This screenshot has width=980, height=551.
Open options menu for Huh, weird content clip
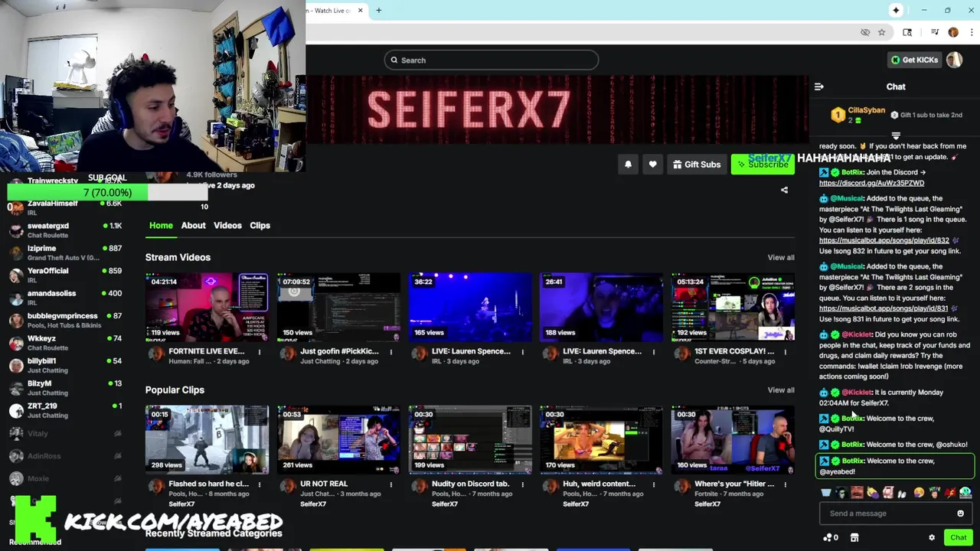(x=653, y=484)
